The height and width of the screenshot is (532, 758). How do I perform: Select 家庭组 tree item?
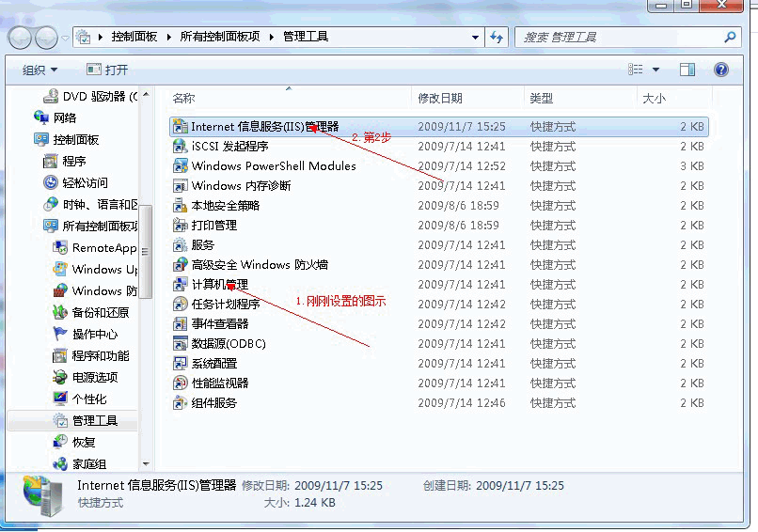[x=80, y=464]
